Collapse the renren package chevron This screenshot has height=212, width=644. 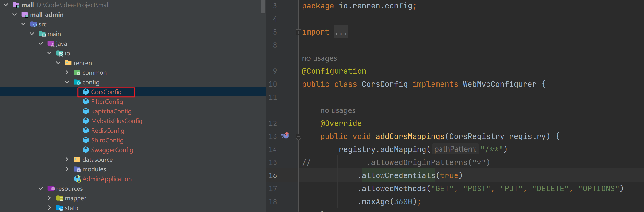pos(58,63)
